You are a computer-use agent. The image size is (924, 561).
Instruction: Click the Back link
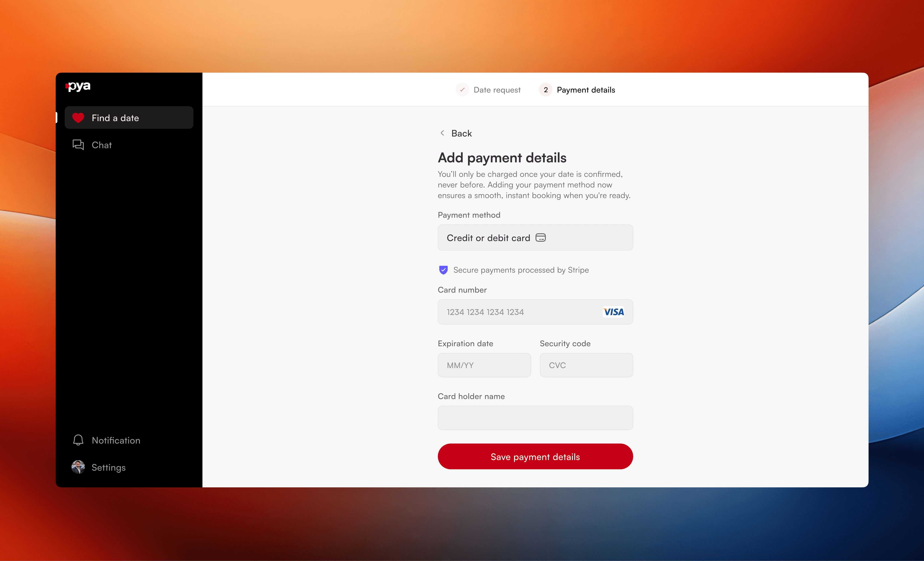coord(461,133)
